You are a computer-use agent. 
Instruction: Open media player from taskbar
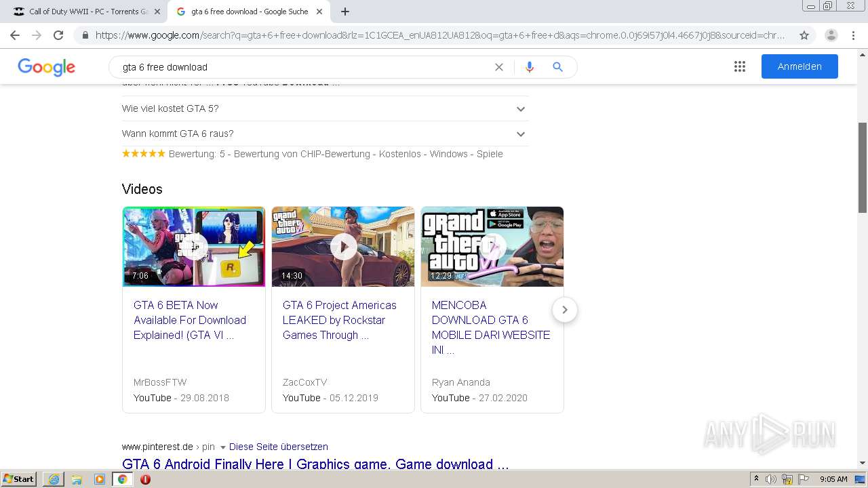click(100, 479)
